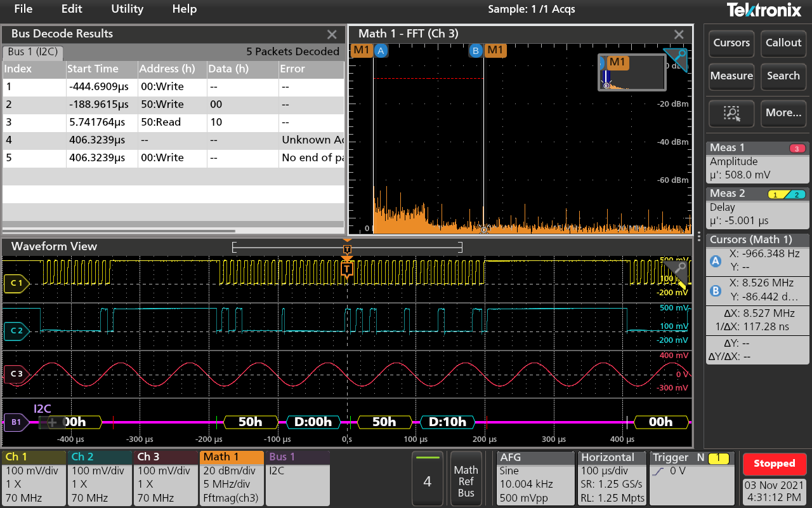Open the Utility menu
This screenshot has width=812, height=508.
[127, 9]
